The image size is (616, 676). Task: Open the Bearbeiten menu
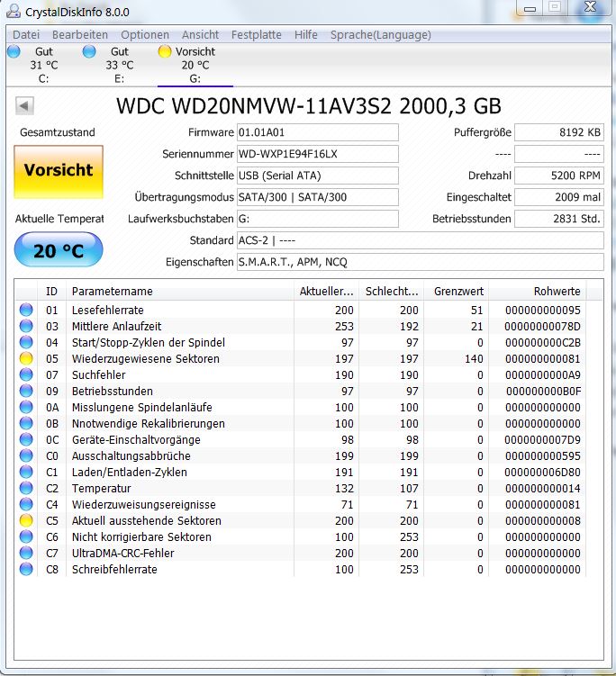coord(80,34)
